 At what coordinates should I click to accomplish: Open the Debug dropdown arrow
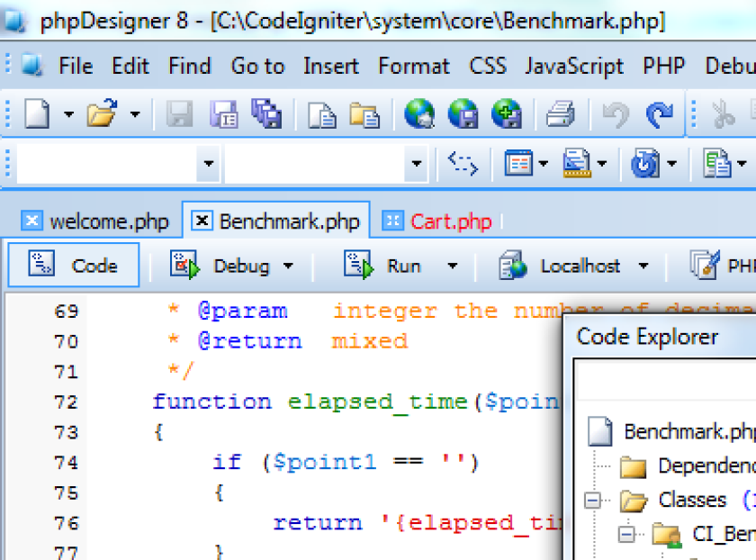click(288, 266)
